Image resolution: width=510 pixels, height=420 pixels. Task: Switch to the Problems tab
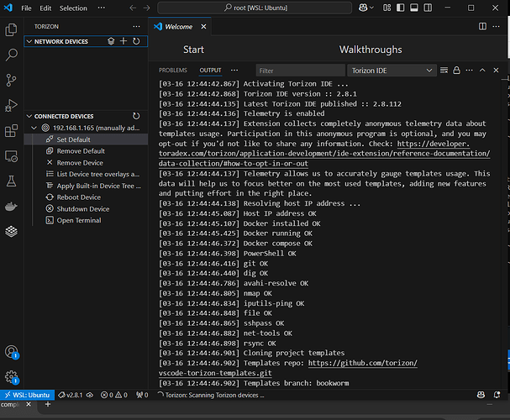coord(173,71)
